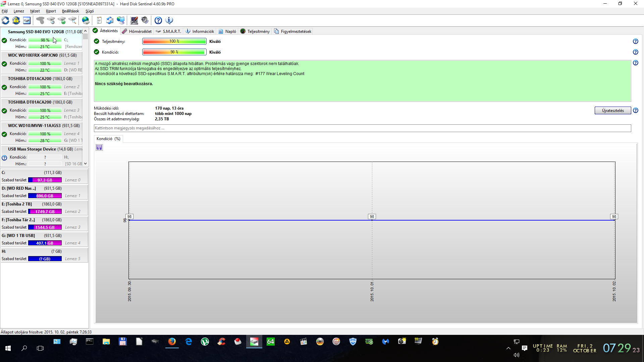
Task: Click the globe toolbar icon
Action: point(86,20)
